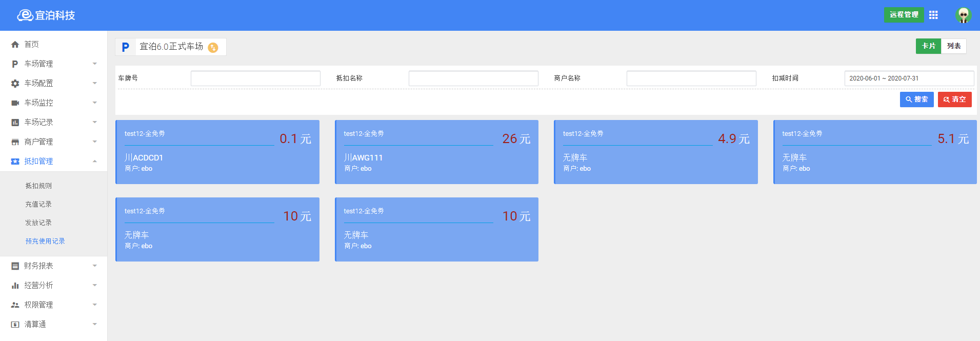This screenshot has width=980, height=341.
Task: Click the ticket icon beside 抵扣管理
Action: pyautogui.click(x=15, y=162)
